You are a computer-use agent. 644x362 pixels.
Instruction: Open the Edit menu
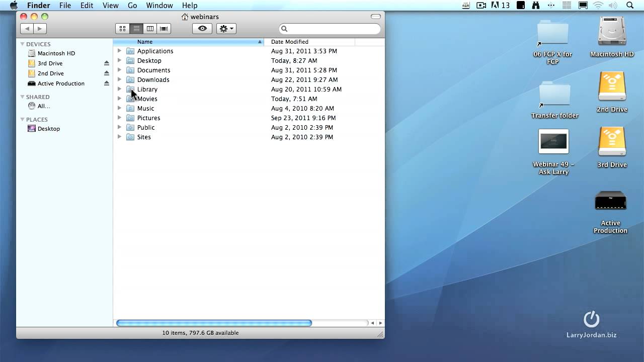tap(87, 6)
